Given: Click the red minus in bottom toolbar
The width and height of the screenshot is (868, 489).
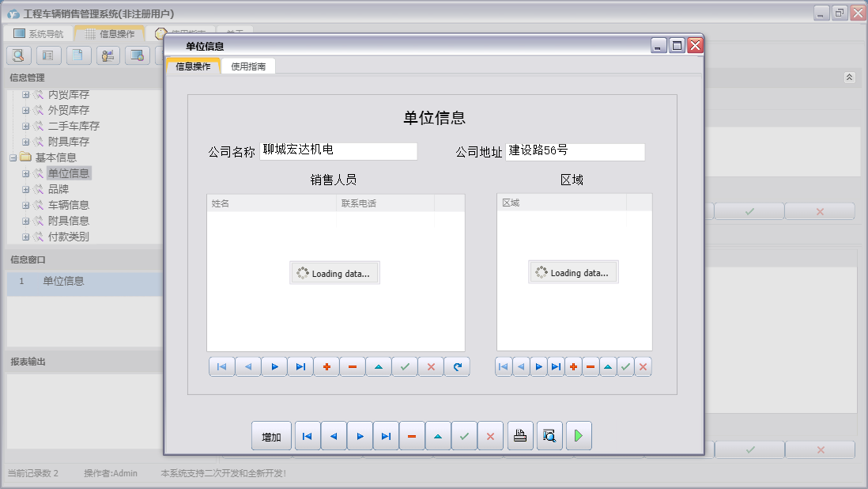Looking at the screenshot, I should 412,436.
